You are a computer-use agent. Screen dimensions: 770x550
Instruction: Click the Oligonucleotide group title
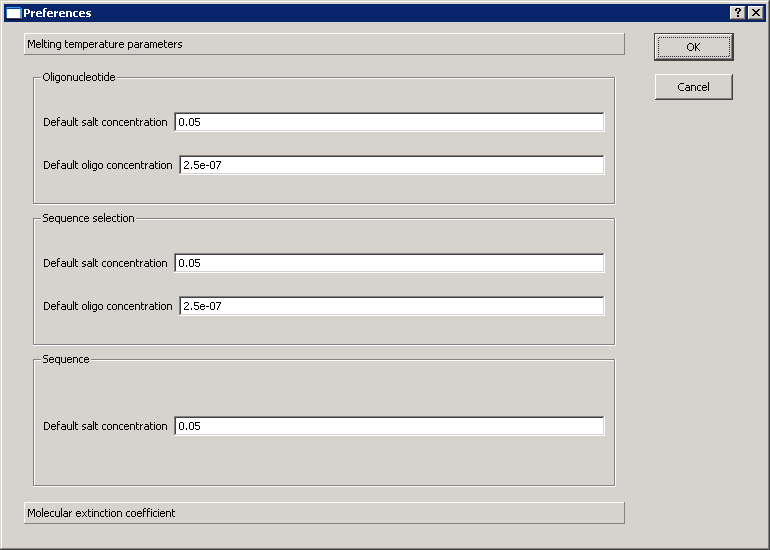[x=79, y=77]
